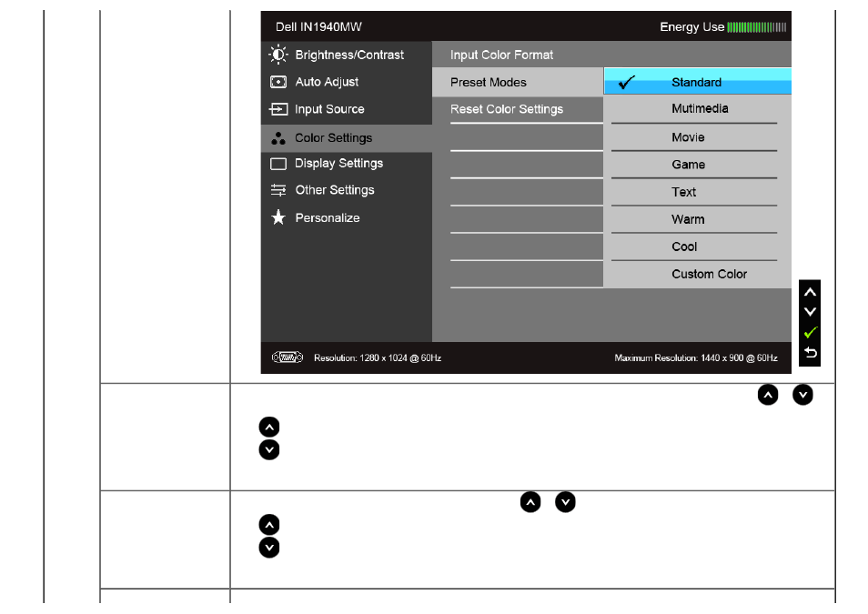Select Movie preset mode

click(698, 137)
